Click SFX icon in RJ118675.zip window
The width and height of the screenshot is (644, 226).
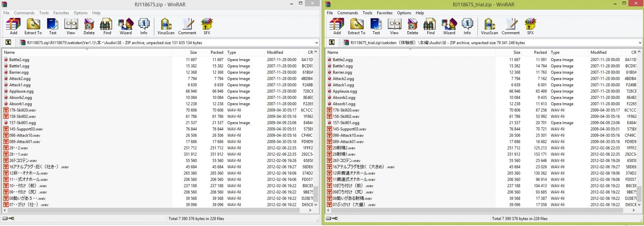tap(207, 26)
